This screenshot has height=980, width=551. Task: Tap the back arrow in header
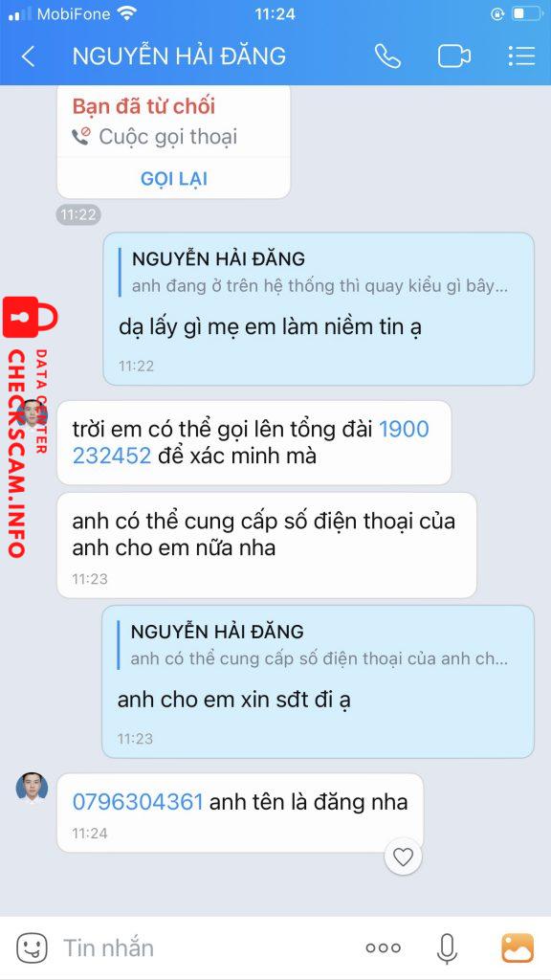pyautogui.click(x=28, y=56)
